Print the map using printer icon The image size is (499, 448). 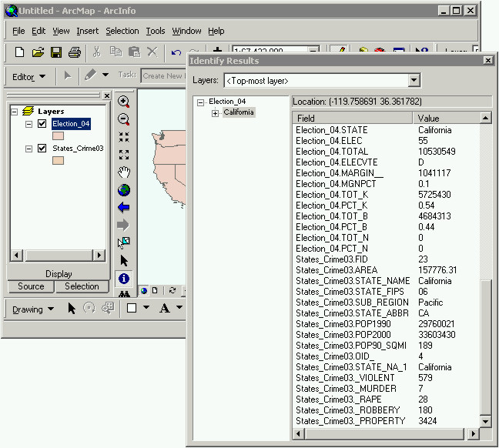pos(75,52)
